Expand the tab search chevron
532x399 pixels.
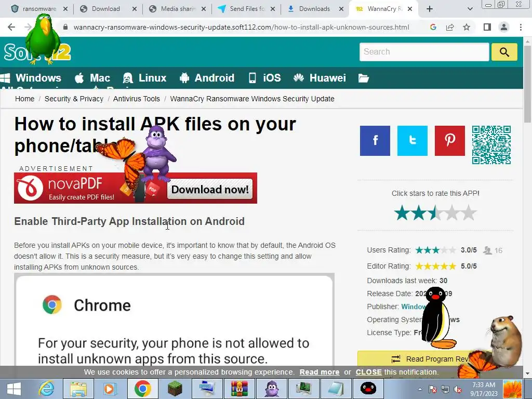(x=470, y=9)
